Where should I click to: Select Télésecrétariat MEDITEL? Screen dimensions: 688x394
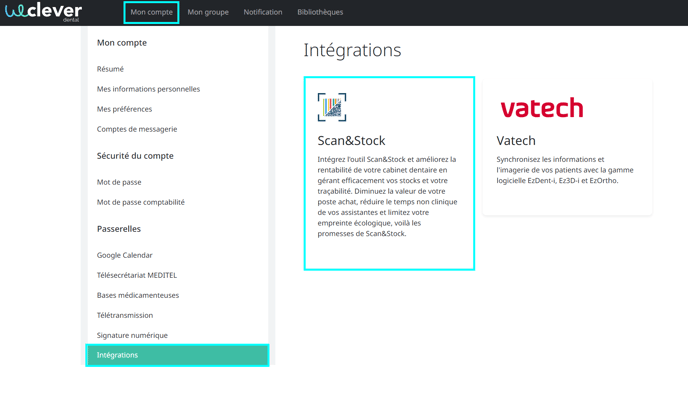pos(137,275)
